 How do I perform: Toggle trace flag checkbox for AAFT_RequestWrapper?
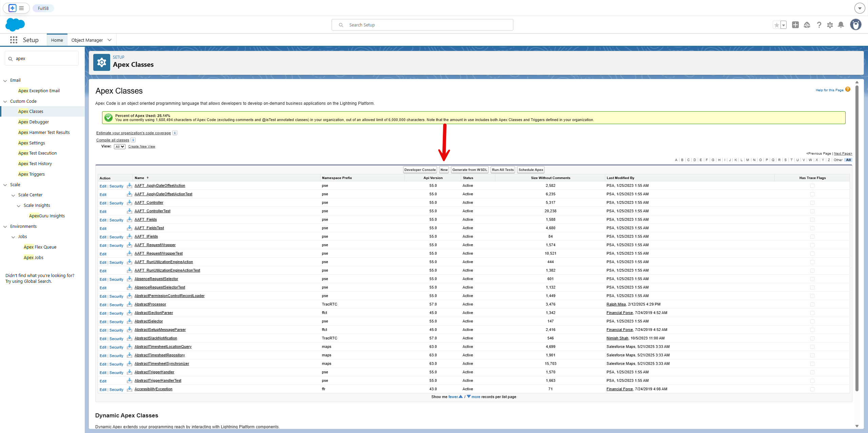(812, 245)
